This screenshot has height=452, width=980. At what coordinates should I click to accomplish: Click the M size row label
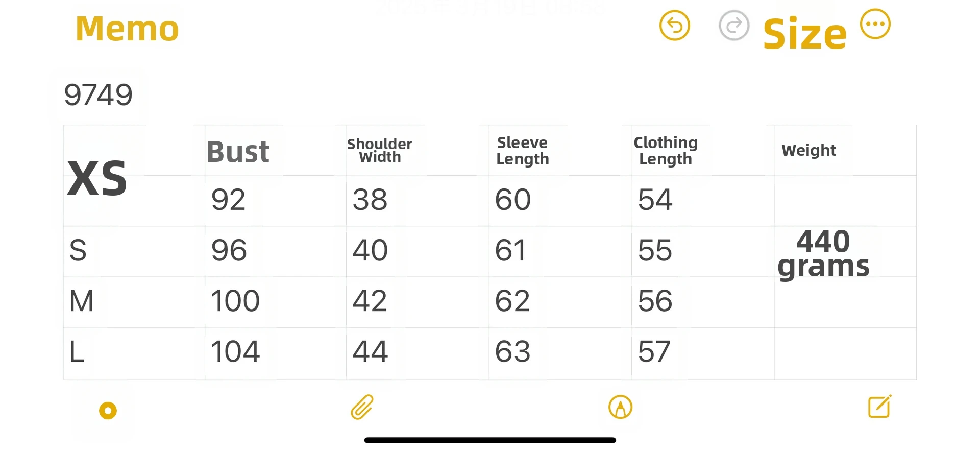[82, 301]
